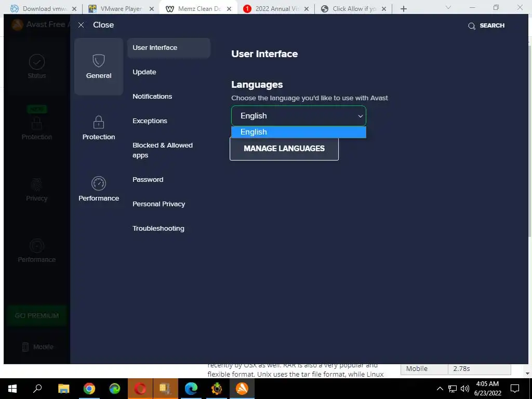This screenshot has width=532, height=399.
Task: Open the Password settings section
Action: pyautogui.click(x=148, y=179)
